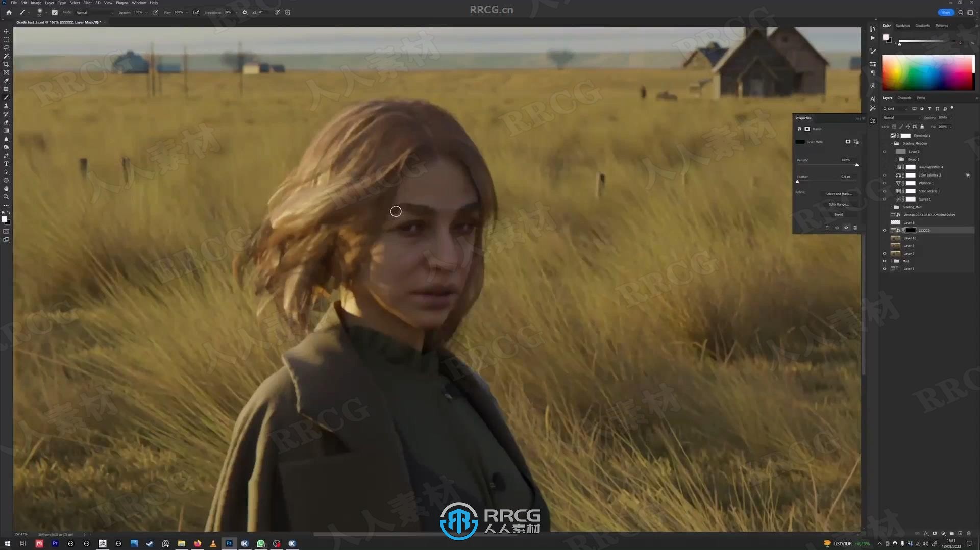Viewport: 980px width, 550px height.
Task: Select the Move tool
Action: [6, 31]
